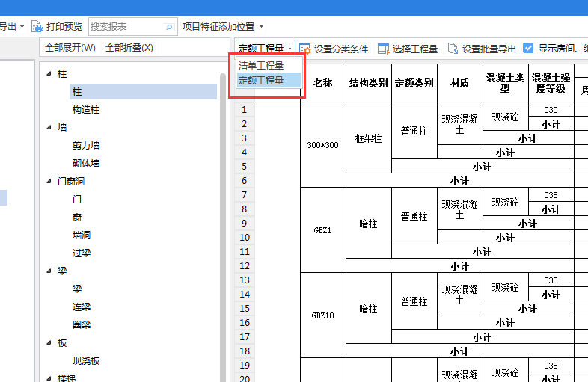Toggle the 显示房间 checkbox
588x382 pixels.
pyautogui.click(x=528, y=48)
